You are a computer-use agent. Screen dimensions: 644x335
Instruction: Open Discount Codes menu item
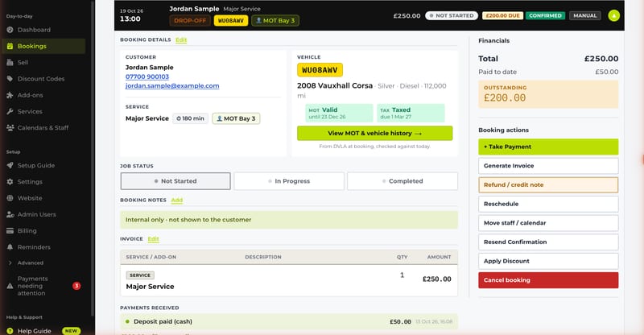(43, 78)
